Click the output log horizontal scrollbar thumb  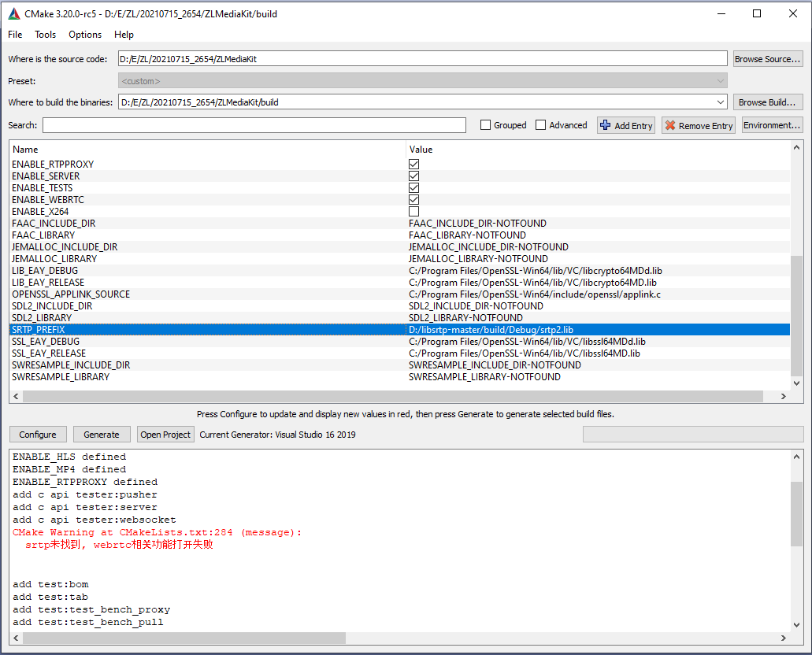(x=184, y=638)
